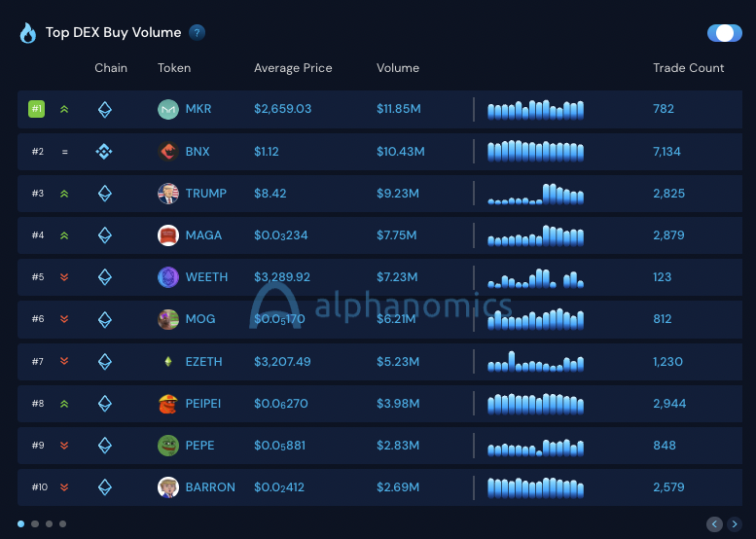Click the PEPE frog icon
The image size is (756, 539).
point(168,446)
